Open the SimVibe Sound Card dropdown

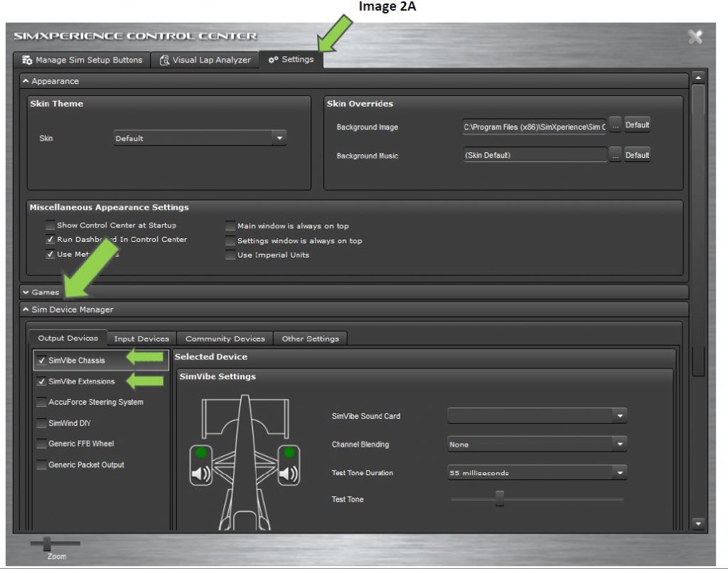point(537,415)
